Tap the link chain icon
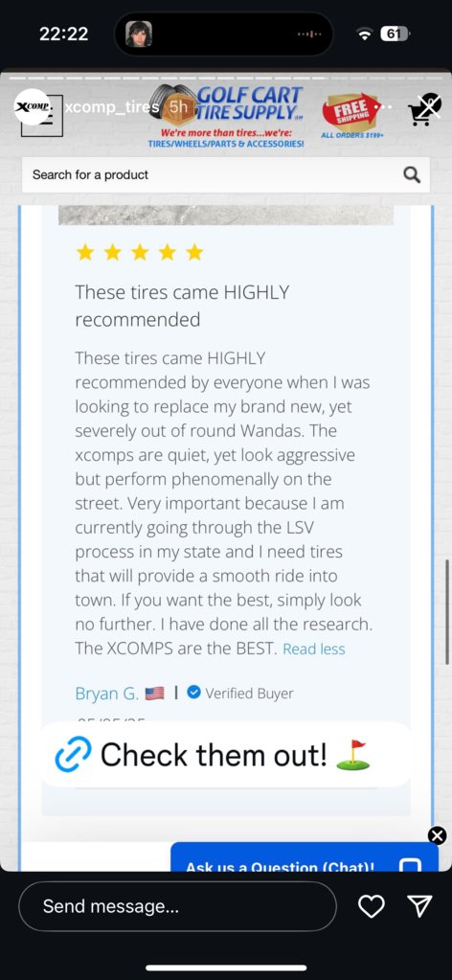Image resolution: width=452 pixels, height=980 pixels. pyautogui.click(x=73, y=754)
